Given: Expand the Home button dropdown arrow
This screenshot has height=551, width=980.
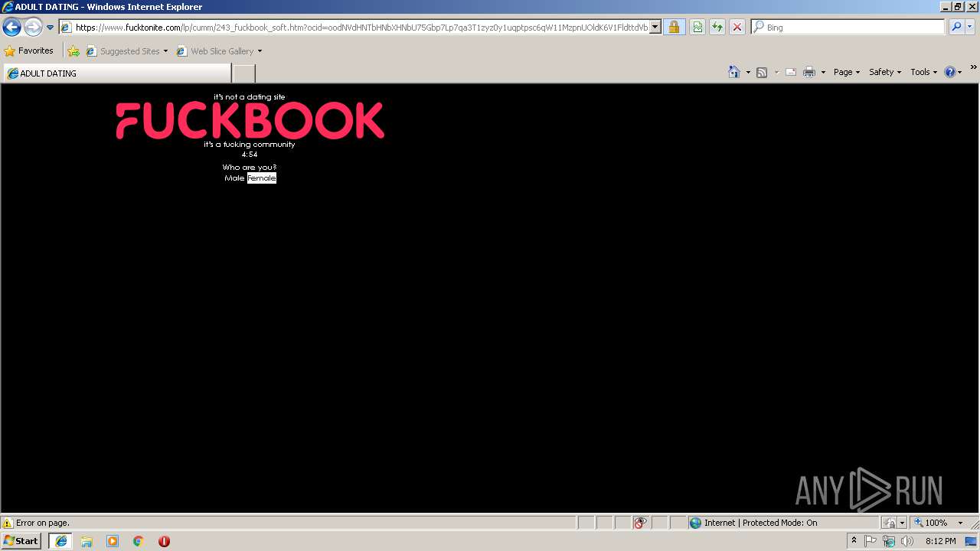Looking at the screenshot, I should pyautogui.click(x=748, y=72).
